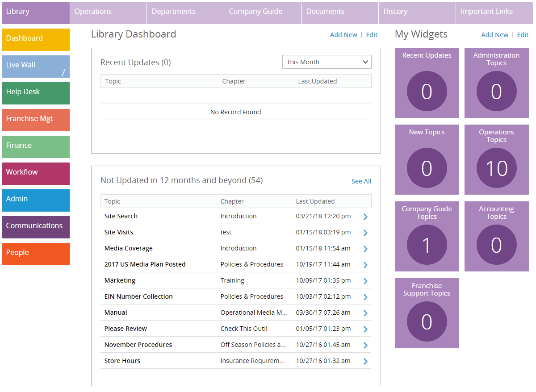Open Workflow module
The height and width of the screenshot is (392, 536).
36,174
